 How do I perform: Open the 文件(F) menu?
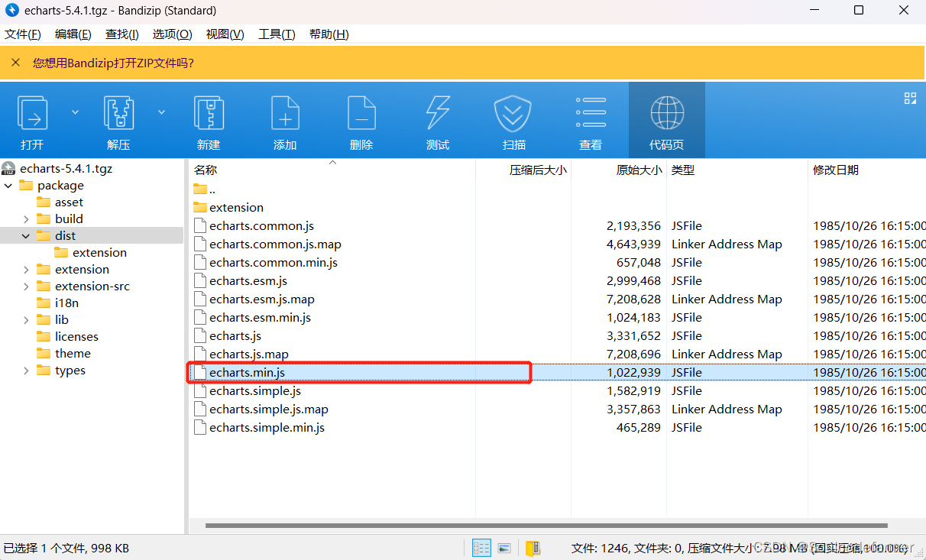point(23,34)
